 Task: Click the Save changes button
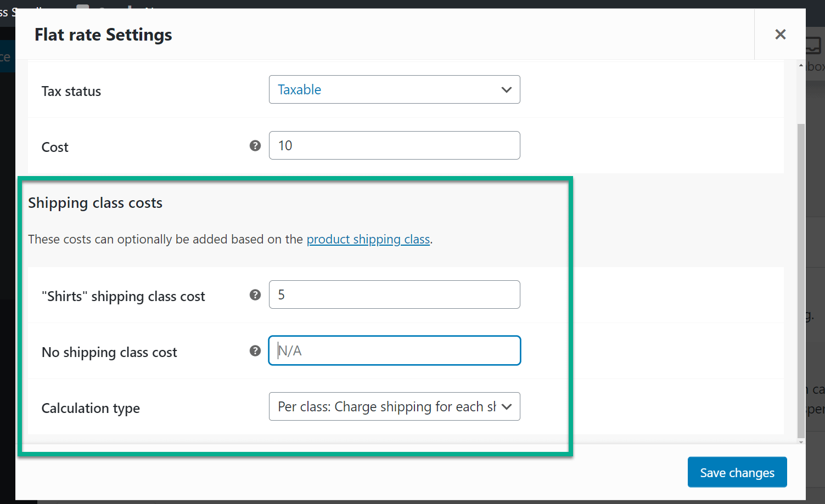click(737, 472)
